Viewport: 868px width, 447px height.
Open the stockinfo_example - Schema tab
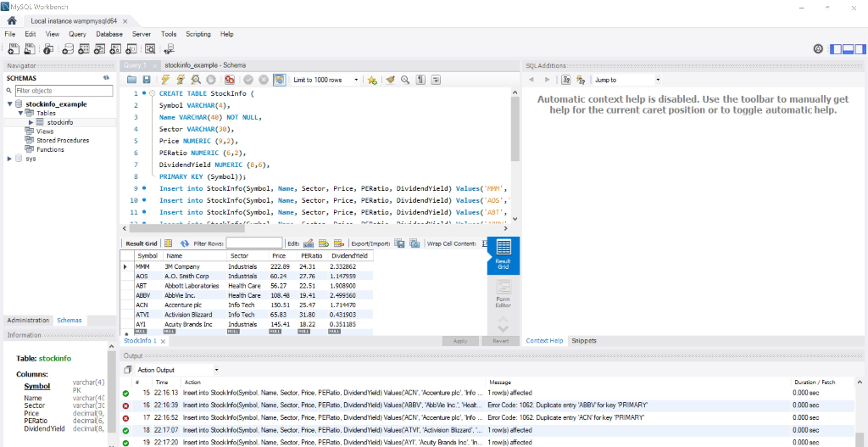(205, 64)
